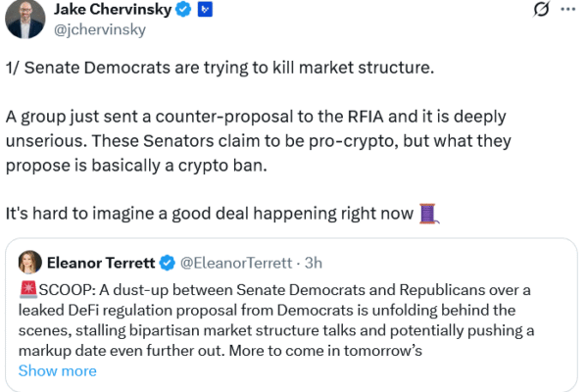The width and height of the screenshot is (588, 392).
Task: Click the Jake Chervinsky display name
Action: (x=118, y=10)
